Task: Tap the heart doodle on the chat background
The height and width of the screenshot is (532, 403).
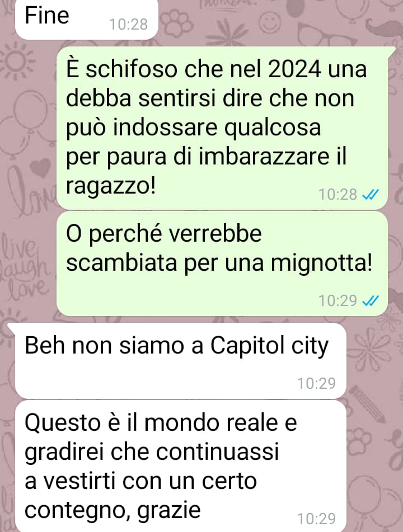Action: pos(40,168)
